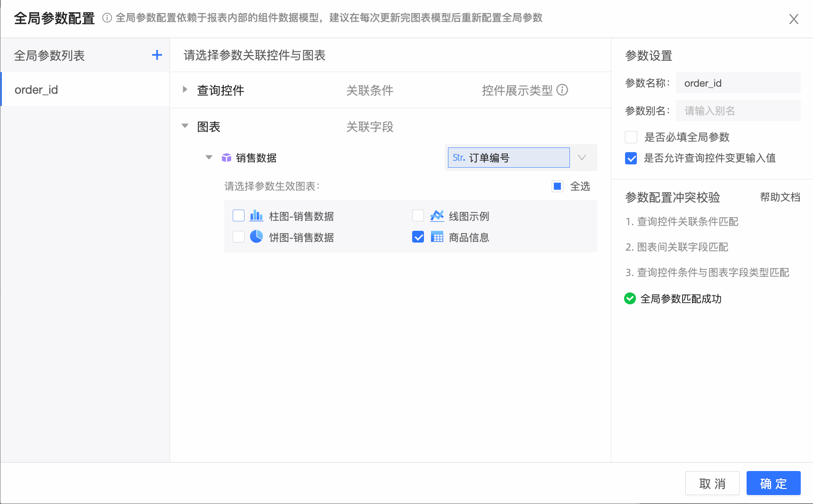
Task: Click the table icon for 商品信息
Action: [437, 237]
